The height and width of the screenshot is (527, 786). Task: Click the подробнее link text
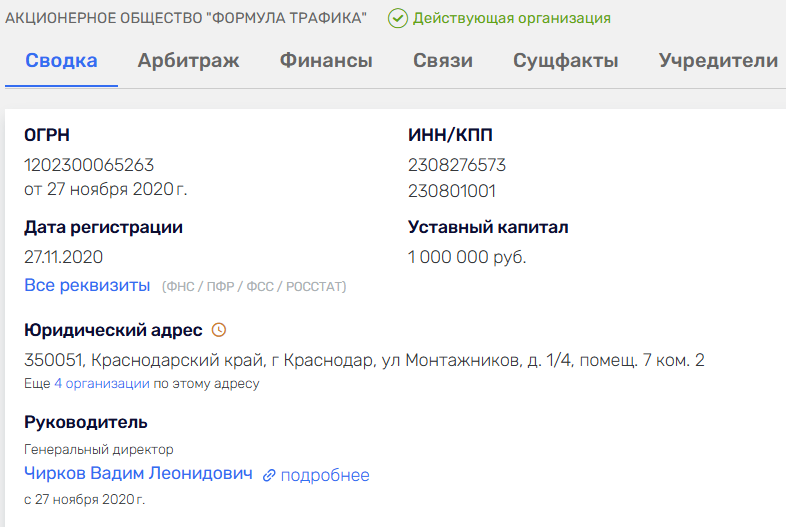click(325, 476)
